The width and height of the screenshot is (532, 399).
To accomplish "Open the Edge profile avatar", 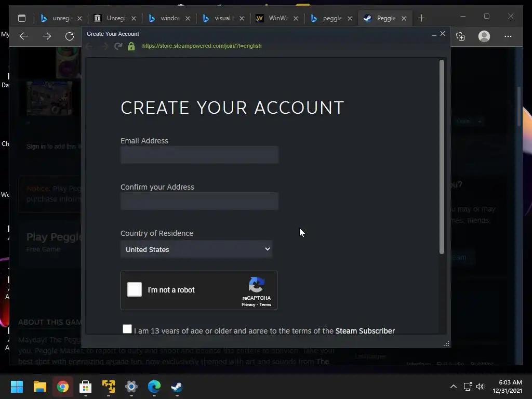I will coord(484,36).
